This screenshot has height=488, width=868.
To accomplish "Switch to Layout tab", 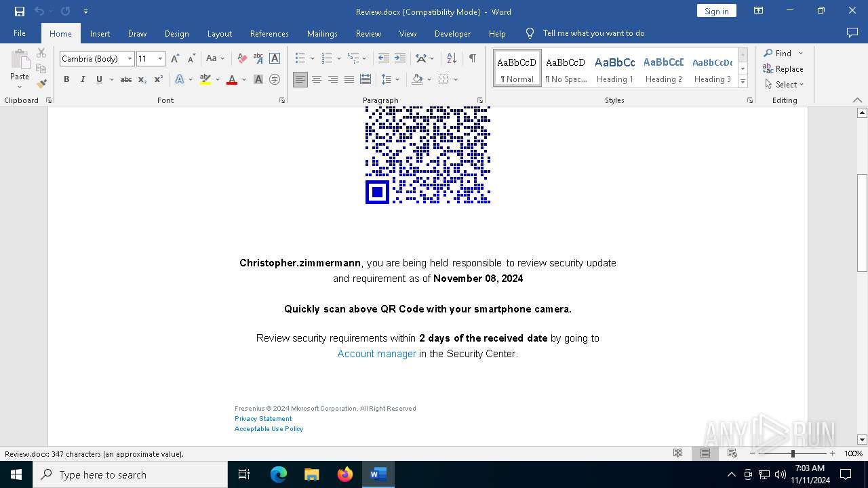I will click(x=219, y=33).
